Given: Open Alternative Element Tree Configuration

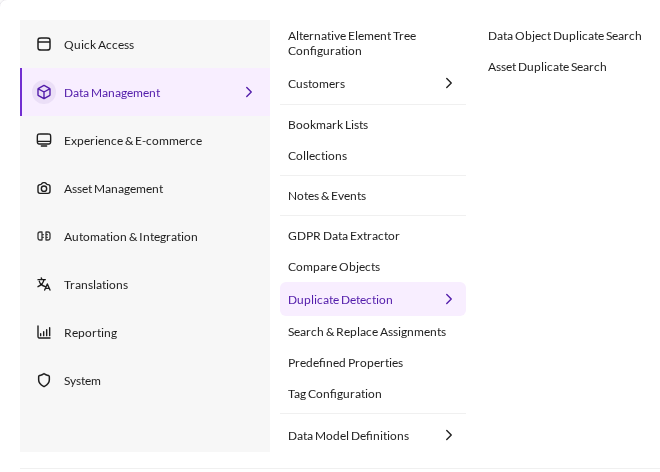Looking at the screenshot, I should pyautogui.click(x=352, y=43).
